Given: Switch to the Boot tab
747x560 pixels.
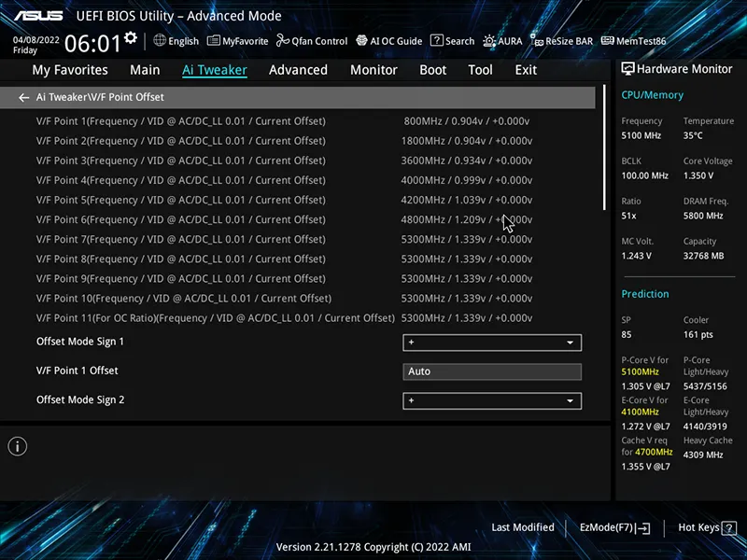Looking at the screenshot, I should [x=432, y=70].
